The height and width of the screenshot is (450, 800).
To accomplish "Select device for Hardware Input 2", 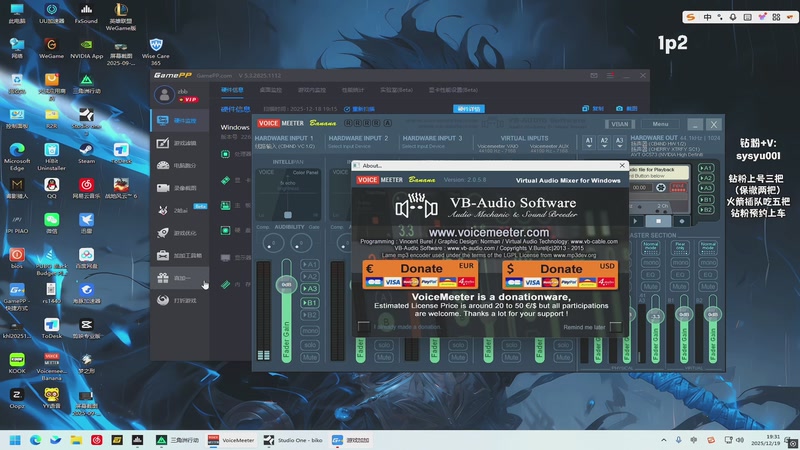I will [349, 146].
